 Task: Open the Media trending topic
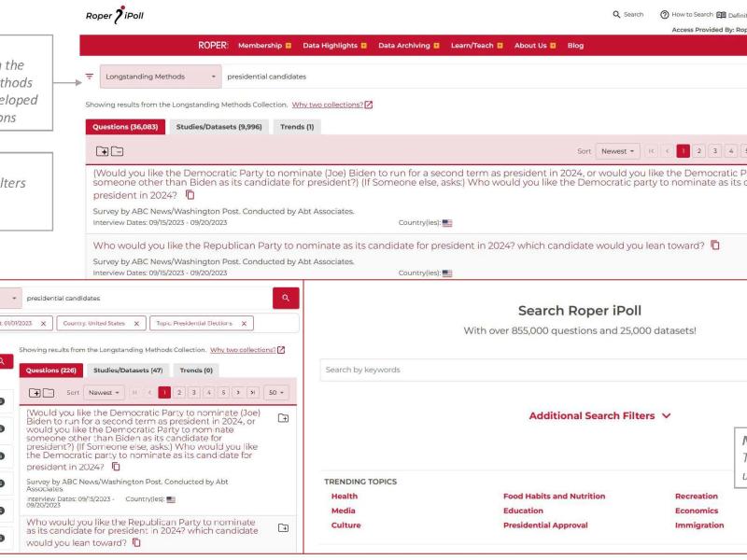tap(343, 511)
